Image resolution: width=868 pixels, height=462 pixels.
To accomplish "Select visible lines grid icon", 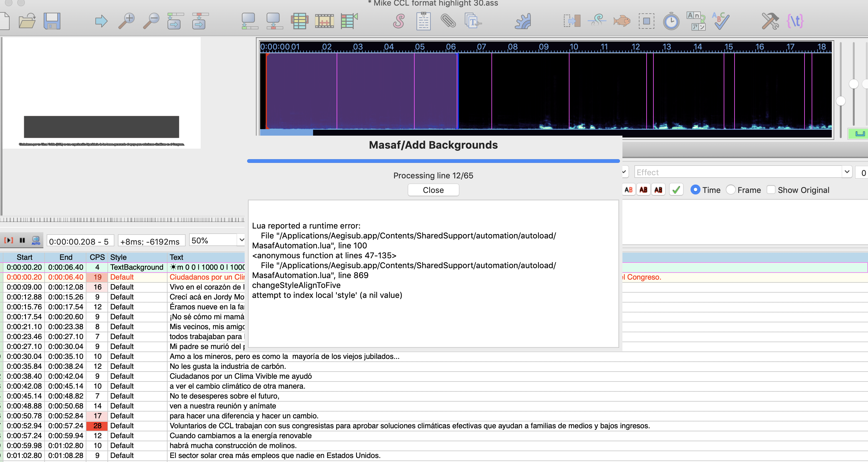I will click(x=299, y=21).
